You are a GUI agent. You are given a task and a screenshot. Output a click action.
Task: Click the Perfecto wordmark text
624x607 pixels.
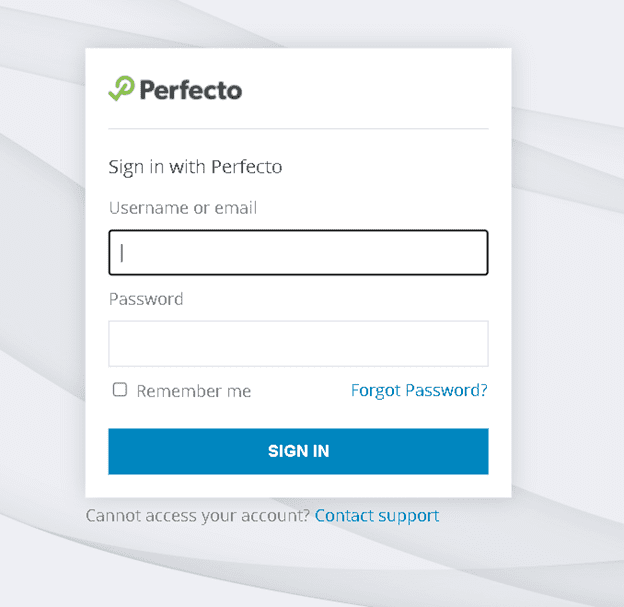pyautogui.click(x=190, y=90)
